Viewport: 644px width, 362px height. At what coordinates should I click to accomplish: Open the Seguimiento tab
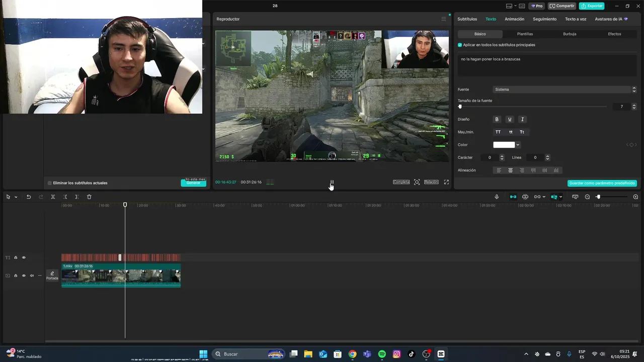pos(544,19)
